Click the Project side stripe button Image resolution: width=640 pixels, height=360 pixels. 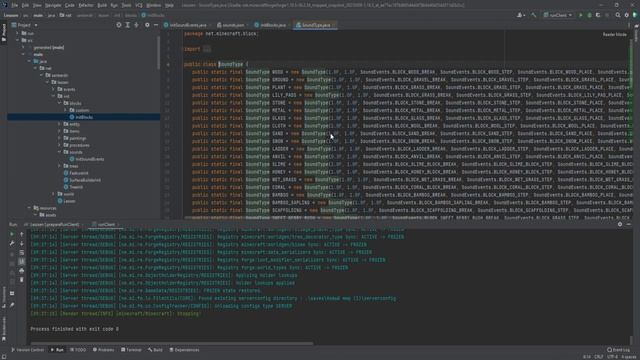point(4,33)
